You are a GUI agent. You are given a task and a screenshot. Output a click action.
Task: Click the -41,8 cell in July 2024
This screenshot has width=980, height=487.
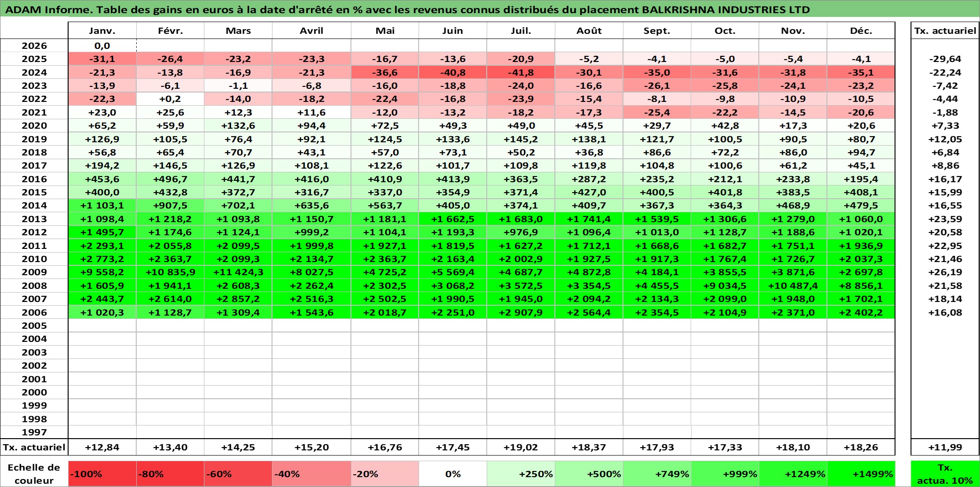(x=521, y=72)
